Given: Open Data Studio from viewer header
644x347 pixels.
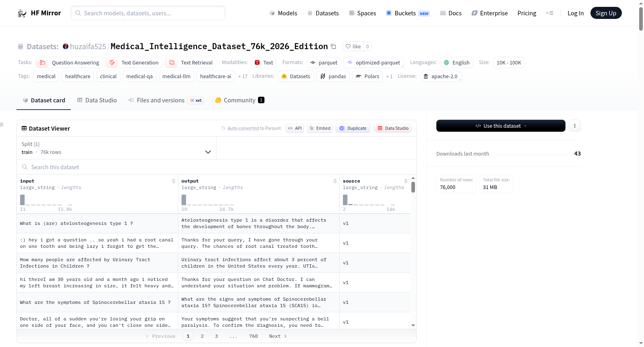Looking at the screenshot, I should point(393,128).
